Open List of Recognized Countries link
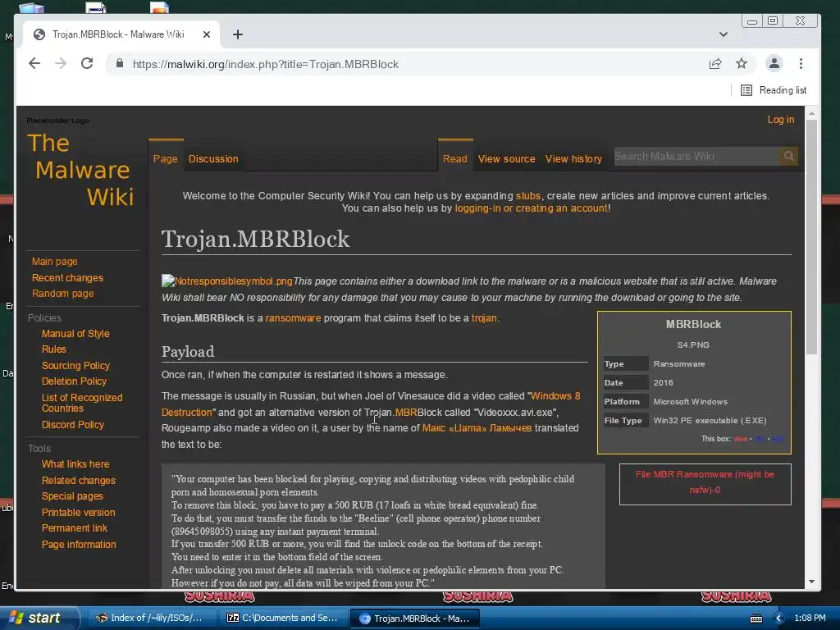The width and height of the screenshot is (840, 630). [82, 403]
